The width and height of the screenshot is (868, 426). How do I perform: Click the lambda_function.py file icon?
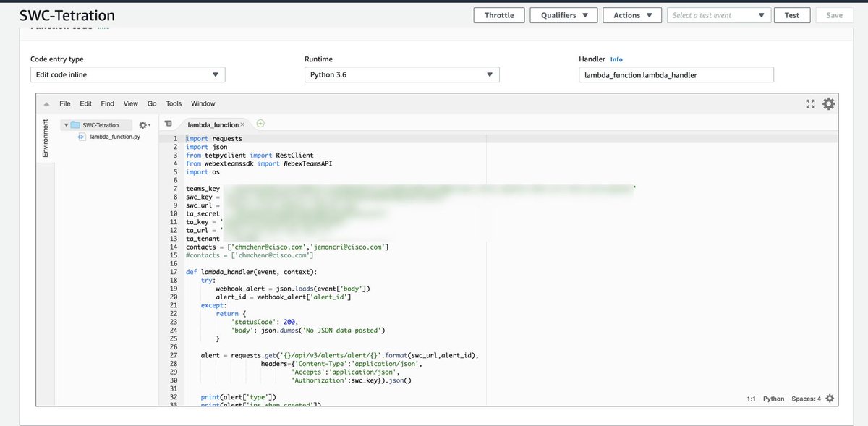click(x=82, y=136)
